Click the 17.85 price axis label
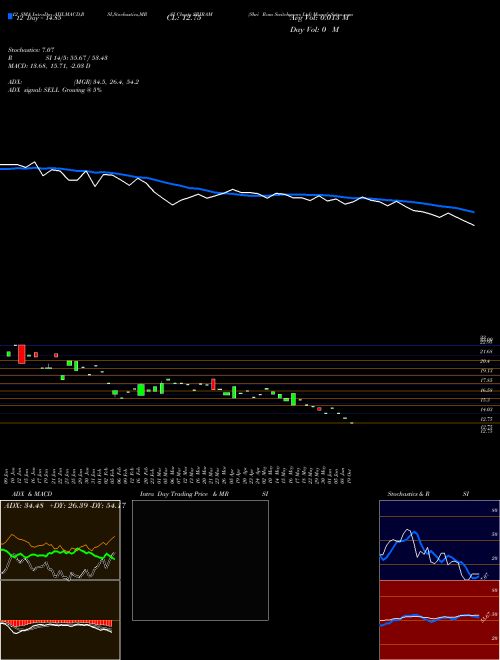This screenshot has width=500, height=660. coord(487,380)
